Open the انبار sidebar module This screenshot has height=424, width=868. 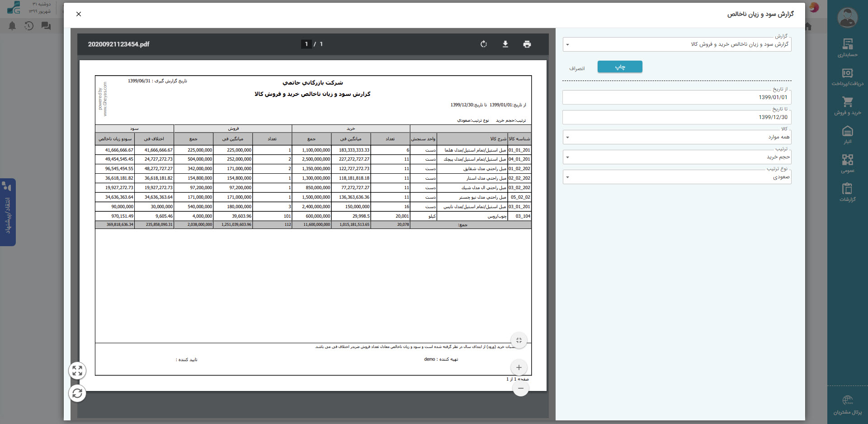(x=848, y=135)
